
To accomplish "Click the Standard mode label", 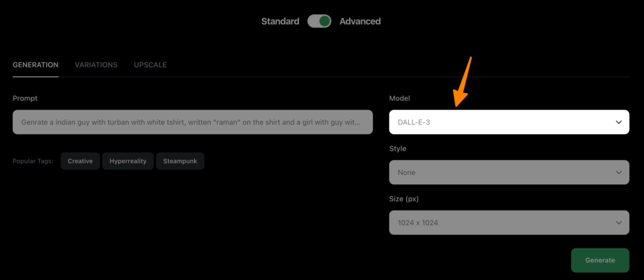I will tap(280, 21).
